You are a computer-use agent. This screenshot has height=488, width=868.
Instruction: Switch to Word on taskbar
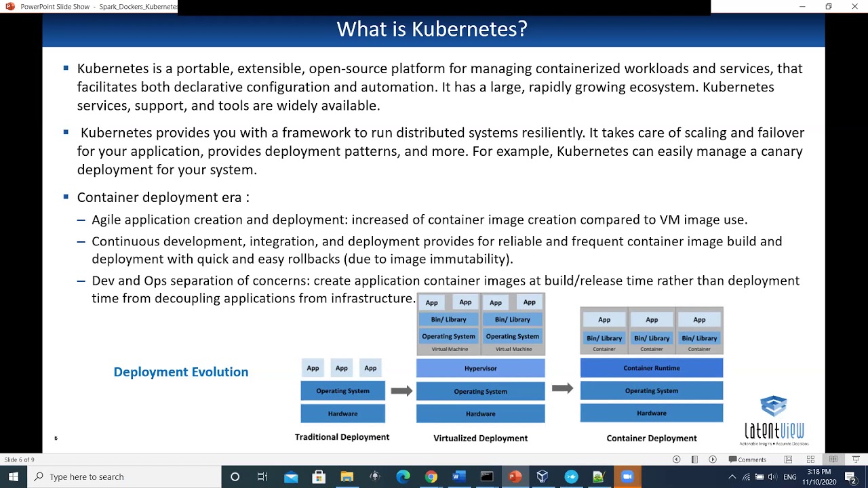coord(458,476)
